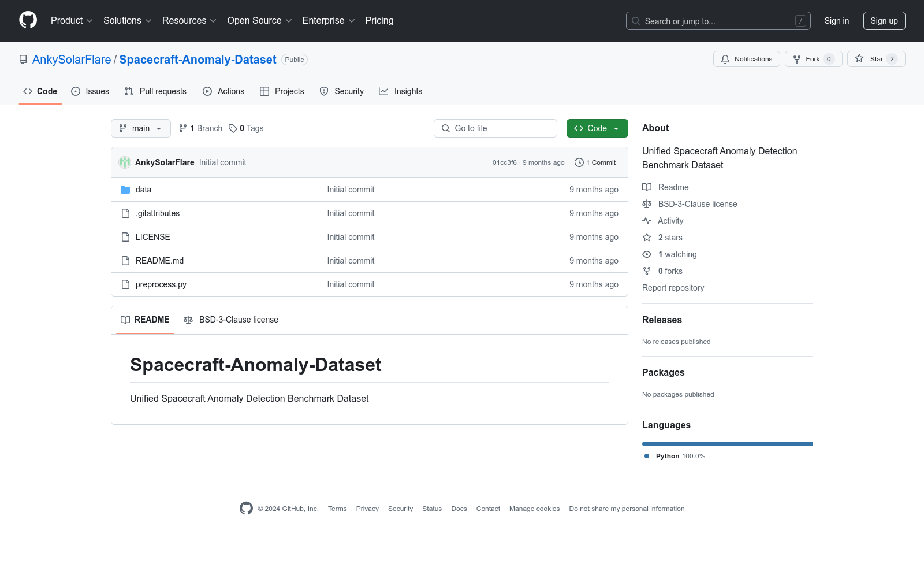Click the Terms link in the footer
924x578 pixels.
(337, 509)
